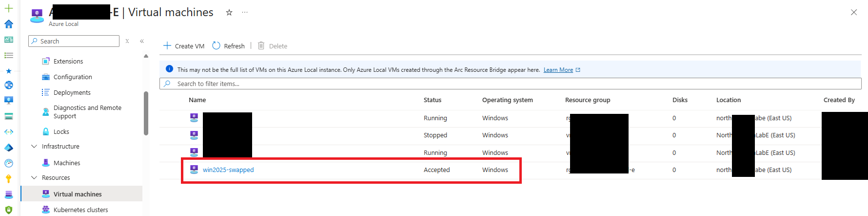Open Diagnostics and Remote Support
868x216 pixels.
tap(87, 111)
